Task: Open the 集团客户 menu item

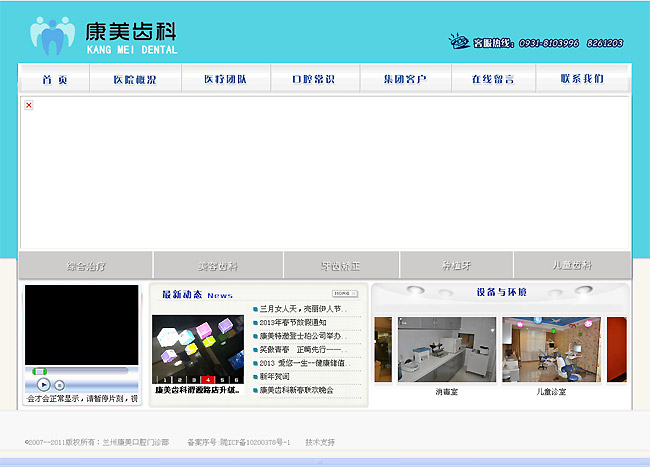Action: tap(405, 79)
